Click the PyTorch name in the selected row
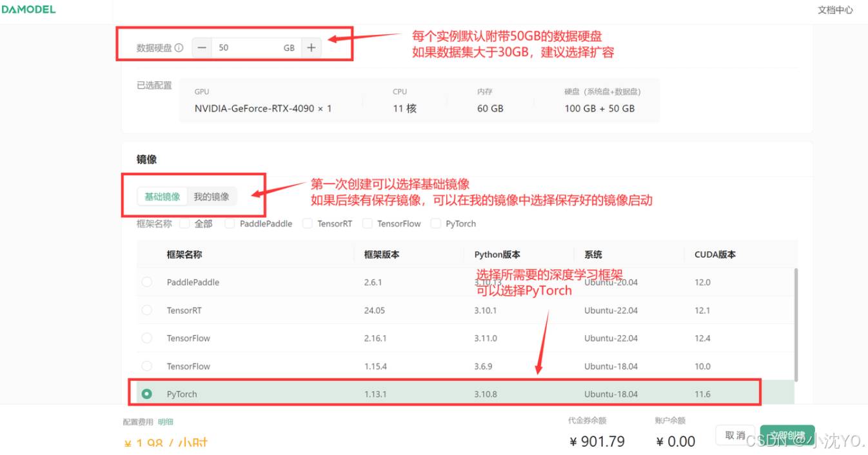This screenshot has height=455, width=868. [x=182, y=394]
